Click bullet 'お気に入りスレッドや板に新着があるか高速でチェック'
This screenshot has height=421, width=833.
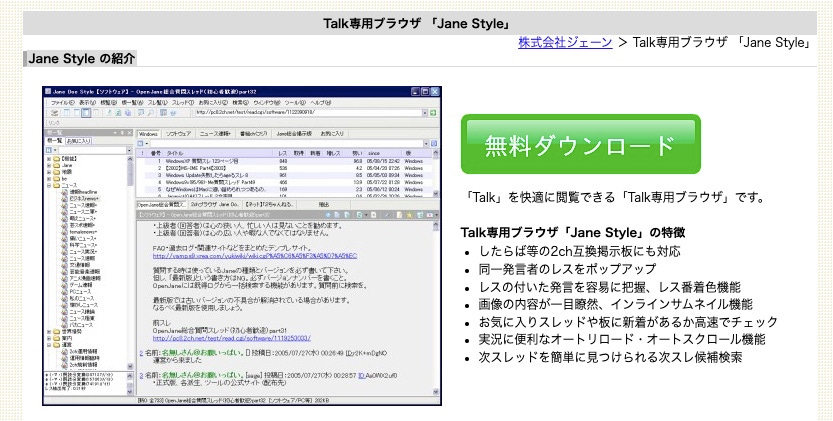pos(628,322)
